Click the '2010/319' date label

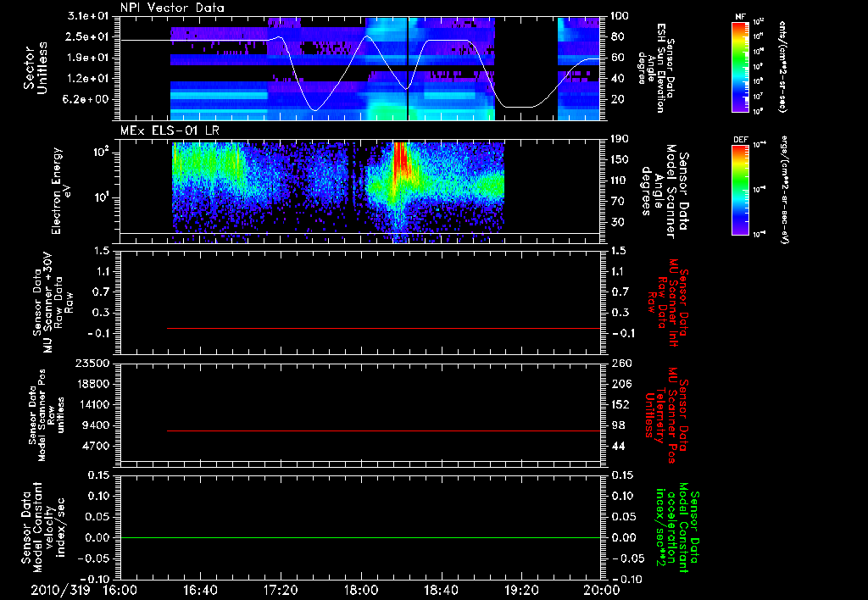click(x=60, y=590)
